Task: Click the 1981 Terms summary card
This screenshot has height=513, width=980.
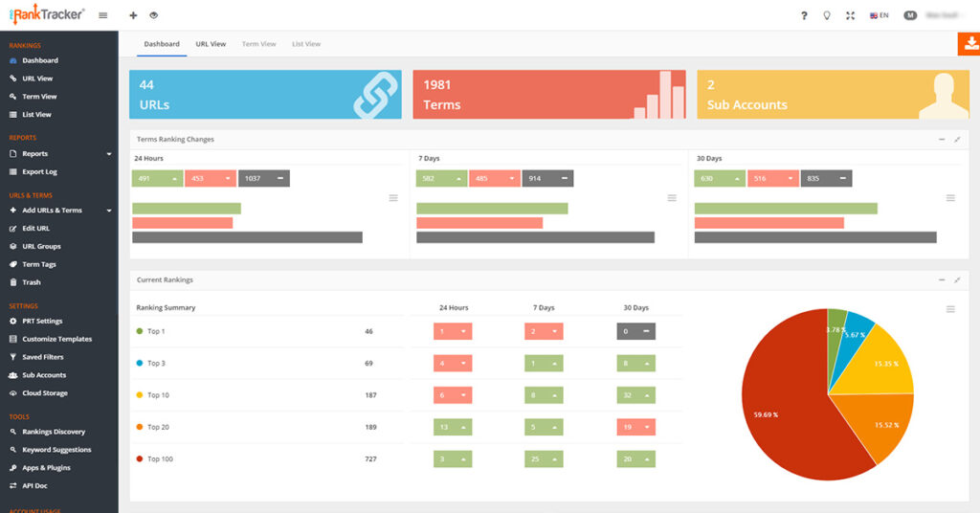Action: point(549,95)
